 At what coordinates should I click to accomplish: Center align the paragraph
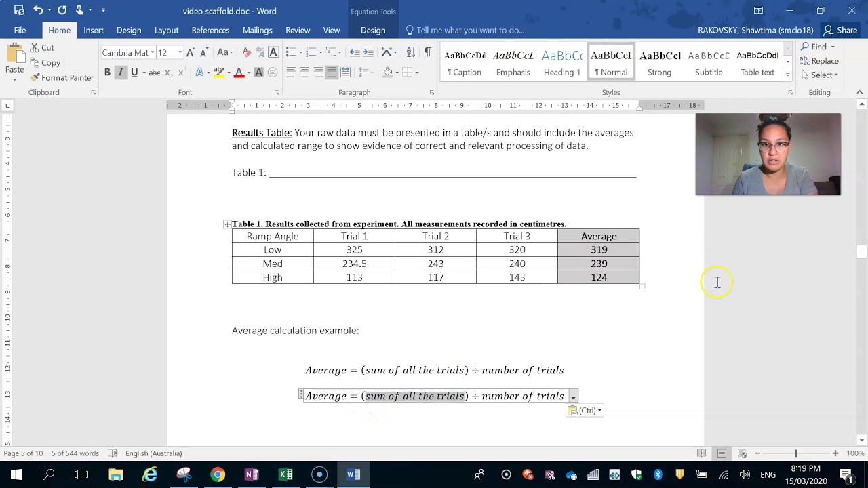pos(304,73)
